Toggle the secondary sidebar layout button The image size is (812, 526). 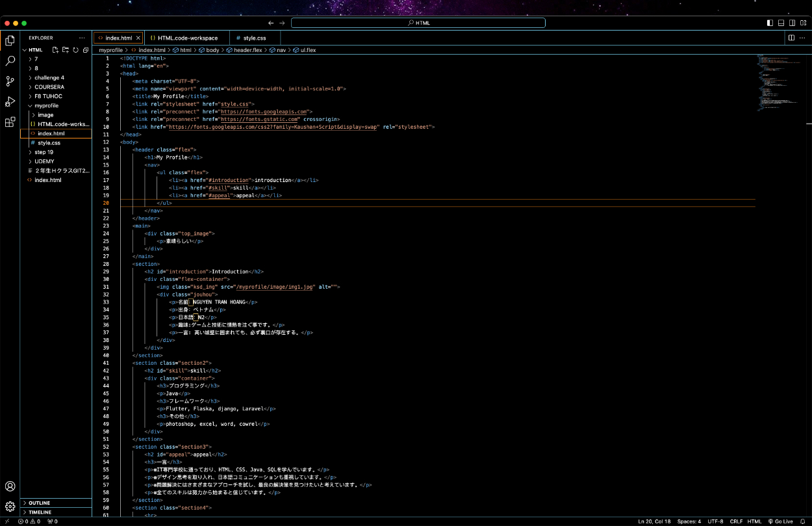(x=792, y=23)
